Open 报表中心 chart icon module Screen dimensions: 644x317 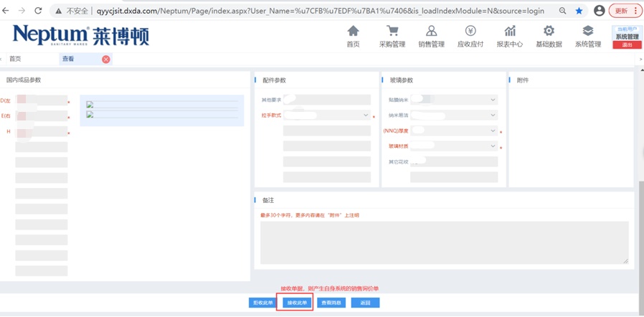510,37
